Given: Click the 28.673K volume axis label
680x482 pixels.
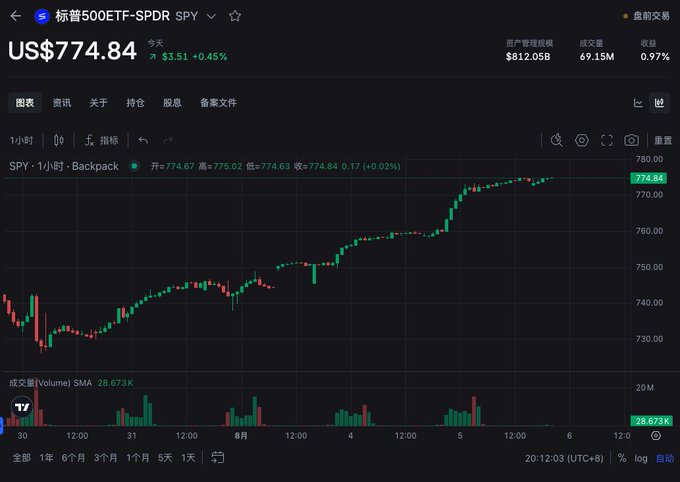Looking at the screenshot, I should [652, 421].
